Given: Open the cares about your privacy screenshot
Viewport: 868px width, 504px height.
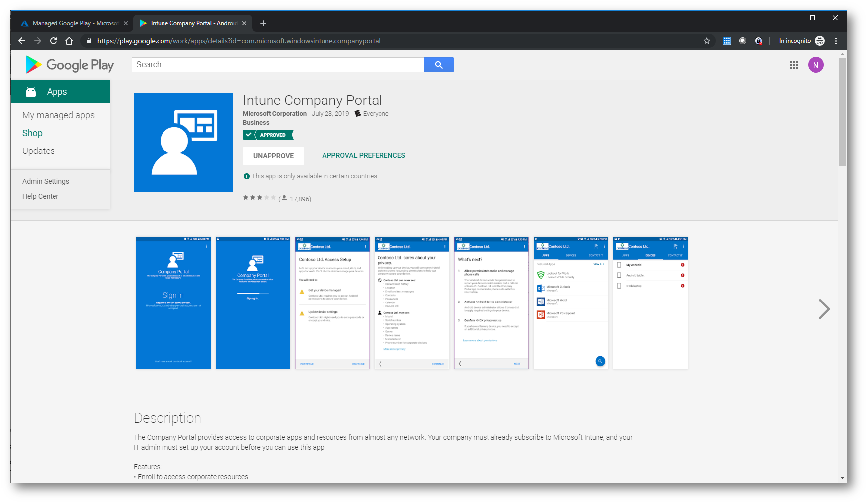Looking at the screenshot, I should point(412,303).
